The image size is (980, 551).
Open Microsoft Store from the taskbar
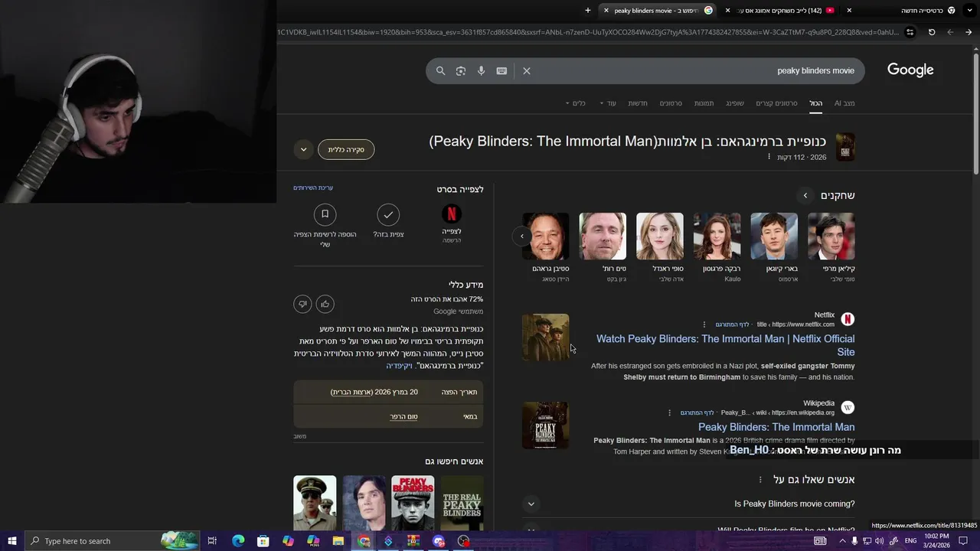click(x=263, y=541)
